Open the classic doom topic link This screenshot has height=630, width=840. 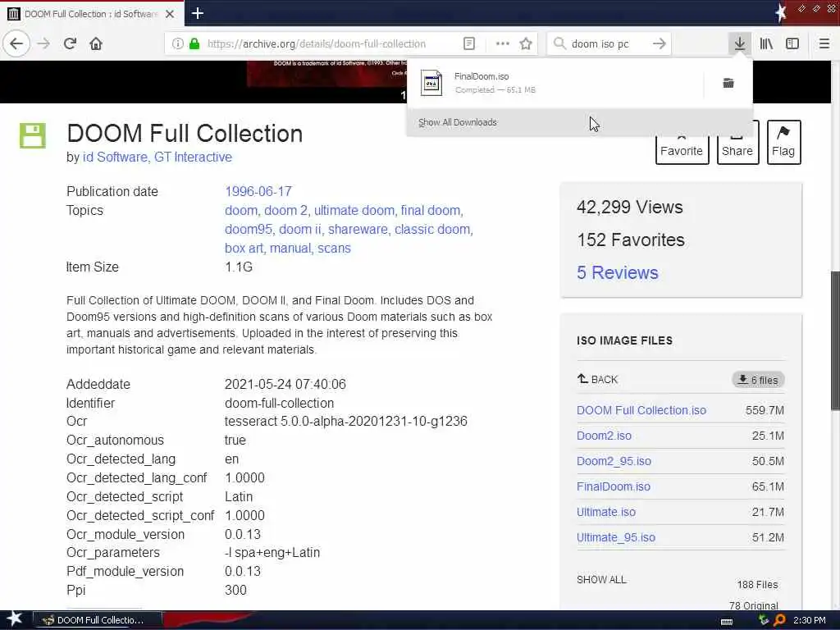coord(432,230)
